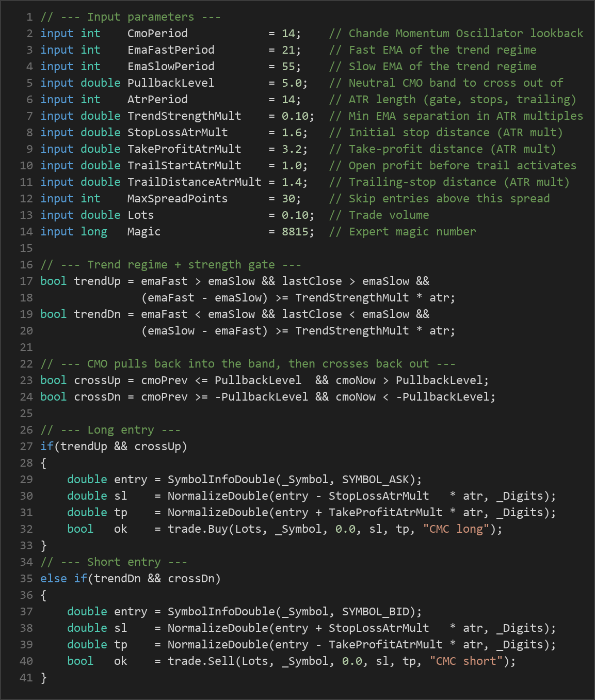The image size is (595, 700).
Task: Select the CmoPeriod variable name
Action: (x=157, y=34)
